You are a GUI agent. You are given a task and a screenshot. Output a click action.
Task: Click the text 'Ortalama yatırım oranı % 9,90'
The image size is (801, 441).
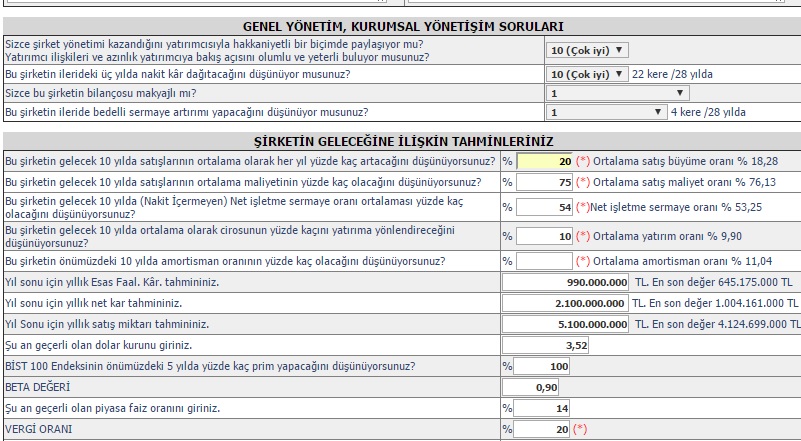[x=668, y=236]
